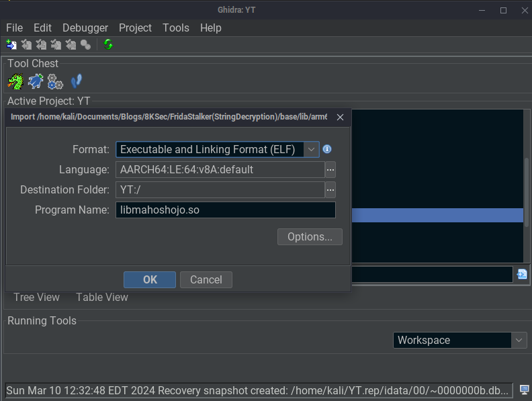The height and width of the screenshot is (401, 532).
Task: Open the import Options dialog
Action: point(310,237)
